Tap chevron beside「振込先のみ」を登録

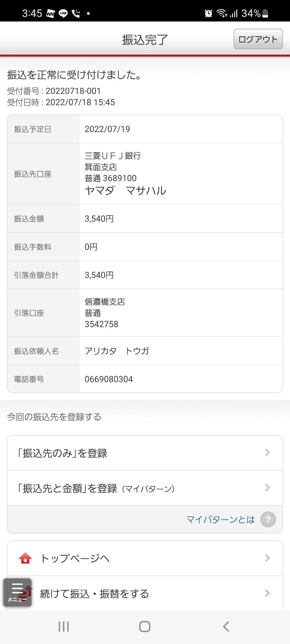(x=267, y=453)
